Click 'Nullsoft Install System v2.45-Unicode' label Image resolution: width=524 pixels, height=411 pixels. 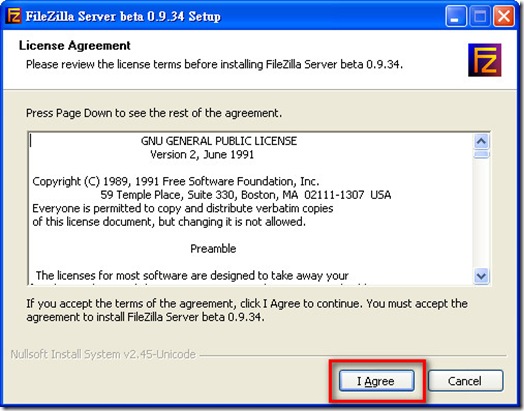(x=103, y=354)
